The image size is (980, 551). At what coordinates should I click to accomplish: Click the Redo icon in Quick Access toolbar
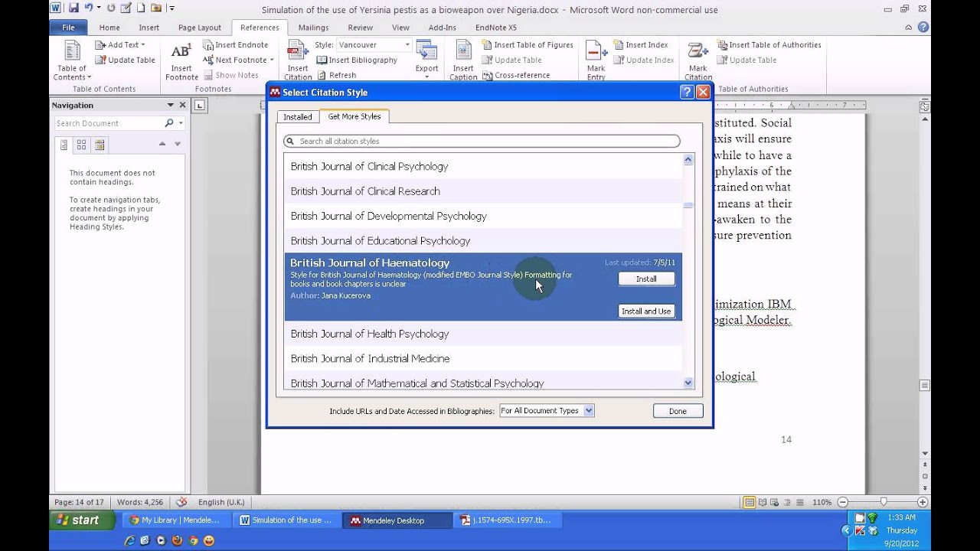tap(112, 8)
